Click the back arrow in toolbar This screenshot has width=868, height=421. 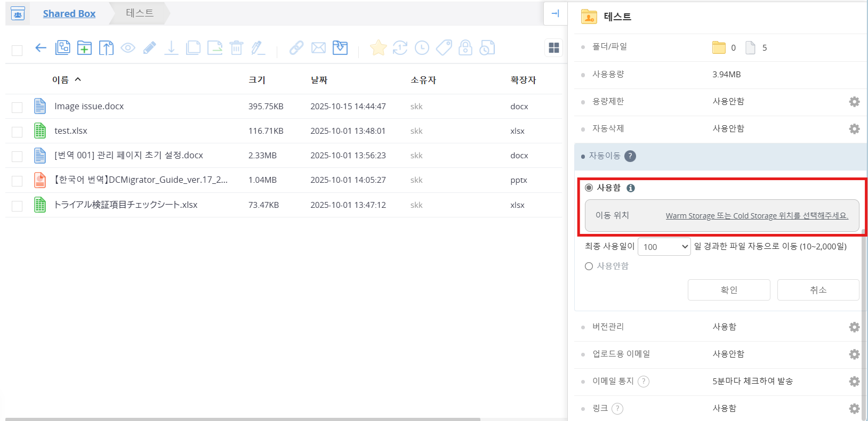pyautogui.click(x=41, y=48)
